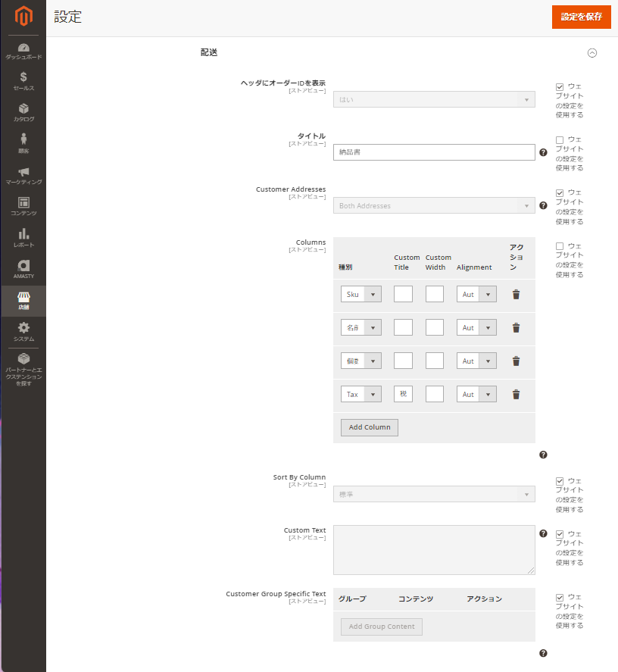Open the Reports (レポート) sidebar menu
Screen dimensions: 618x672
point(23,238)
